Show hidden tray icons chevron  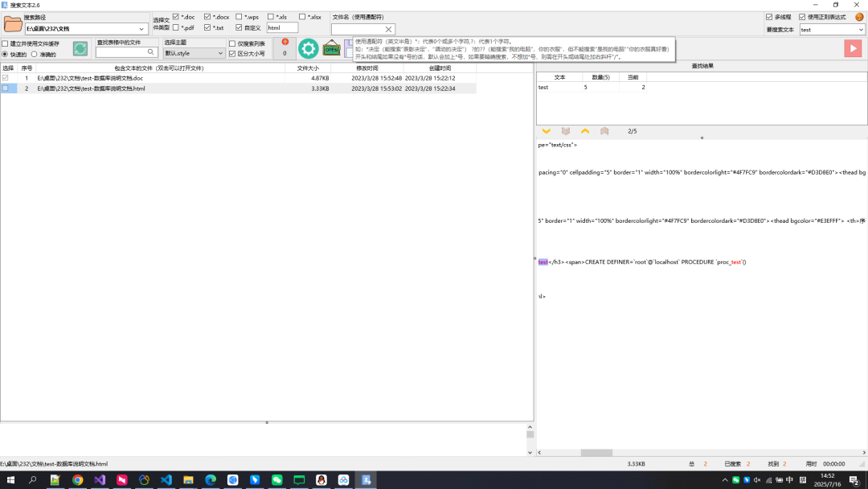pyautogui.click(x=725, y=480)
